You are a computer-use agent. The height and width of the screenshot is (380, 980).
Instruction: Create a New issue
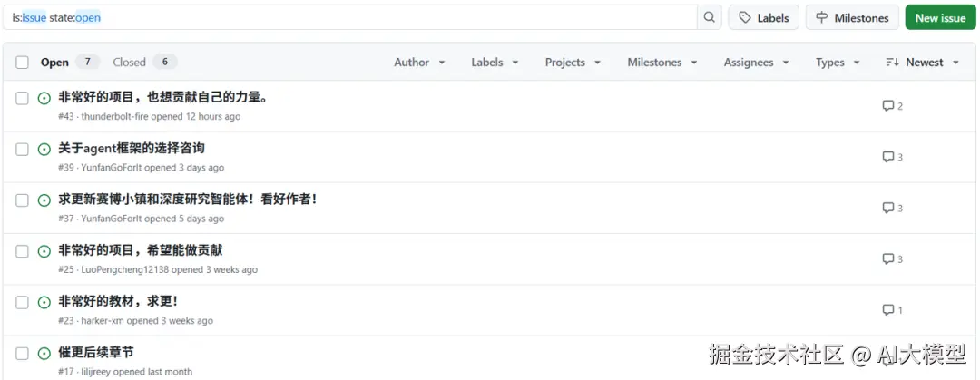click(x=940, y=17)
